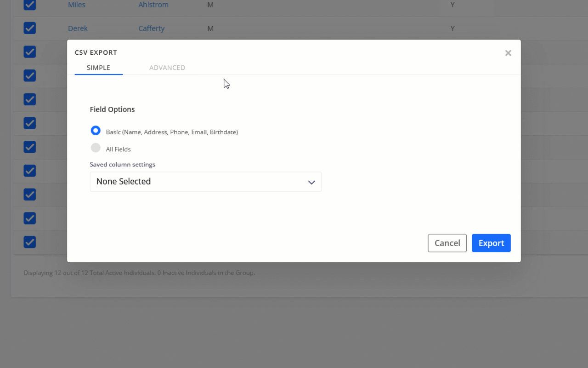
Task: Switch to the Advanced tab
Action: pos(167,68)
